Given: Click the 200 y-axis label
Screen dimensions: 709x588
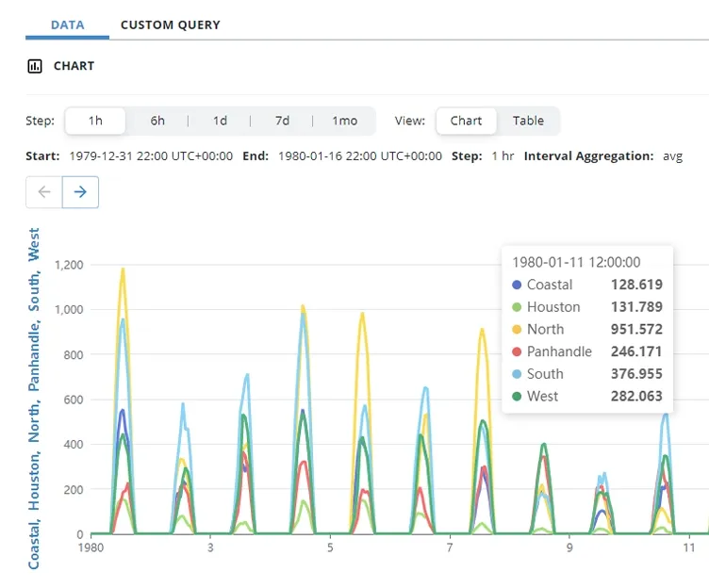Looking at the screenshot, I should click(74, 489).
